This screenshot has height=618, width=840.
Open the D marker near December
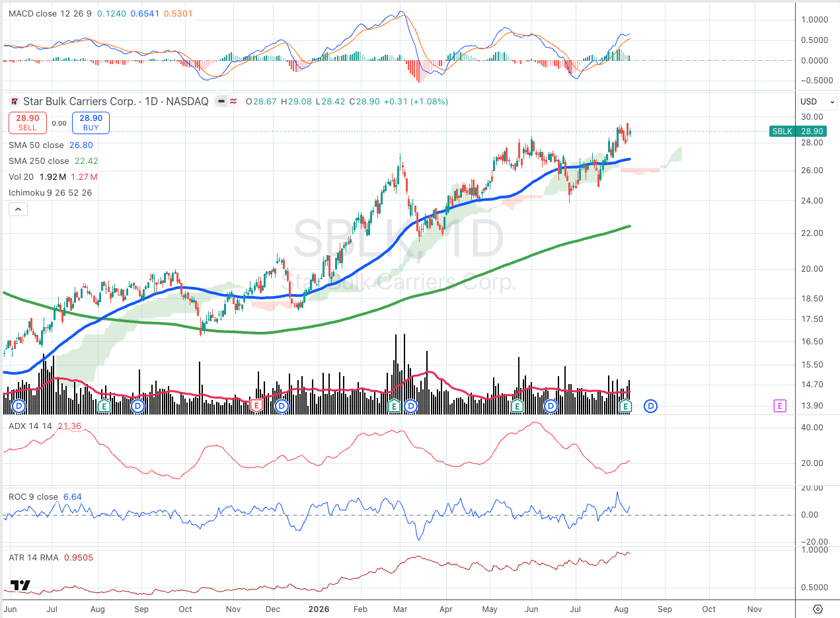tap(282, 405)
